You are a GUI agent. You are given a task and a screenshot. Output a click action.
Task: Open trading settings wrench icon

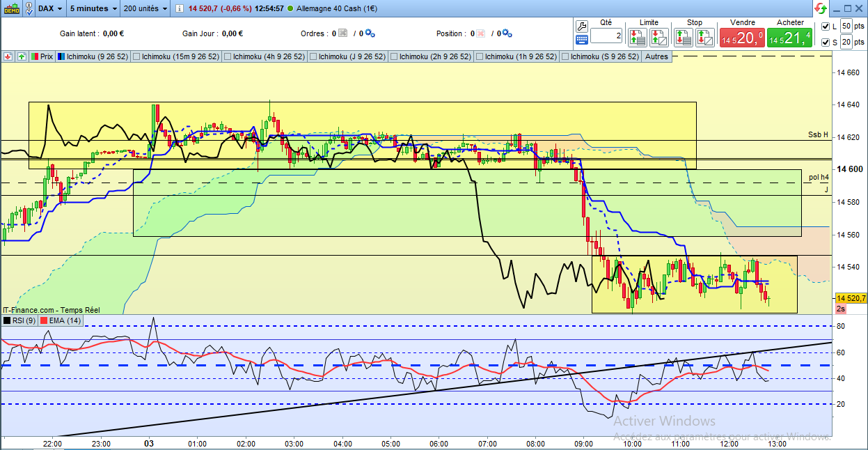tap(583, 26)
